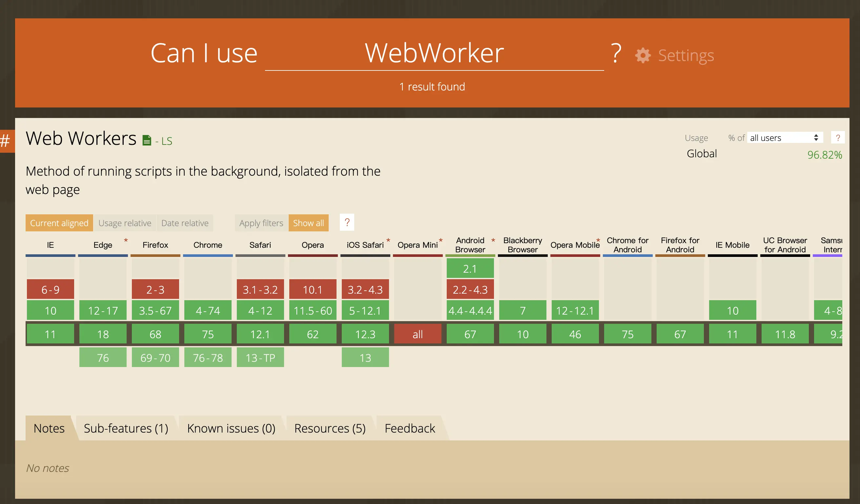This screenshot has width=860, height=504.
Task: Click the WebWorker search input field
Action: (434, 54)
